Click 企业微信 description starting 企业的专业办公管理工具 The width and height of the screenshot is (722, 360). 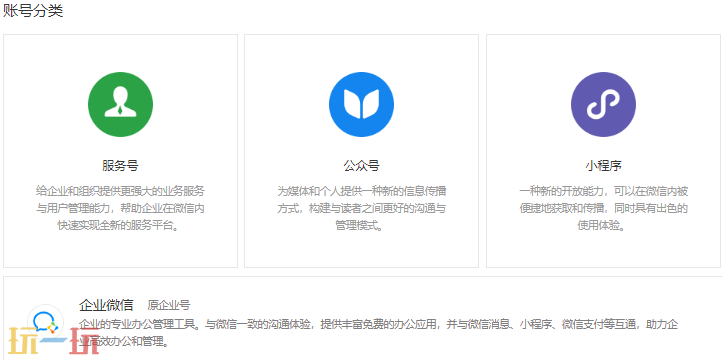(x=378, y=333)
